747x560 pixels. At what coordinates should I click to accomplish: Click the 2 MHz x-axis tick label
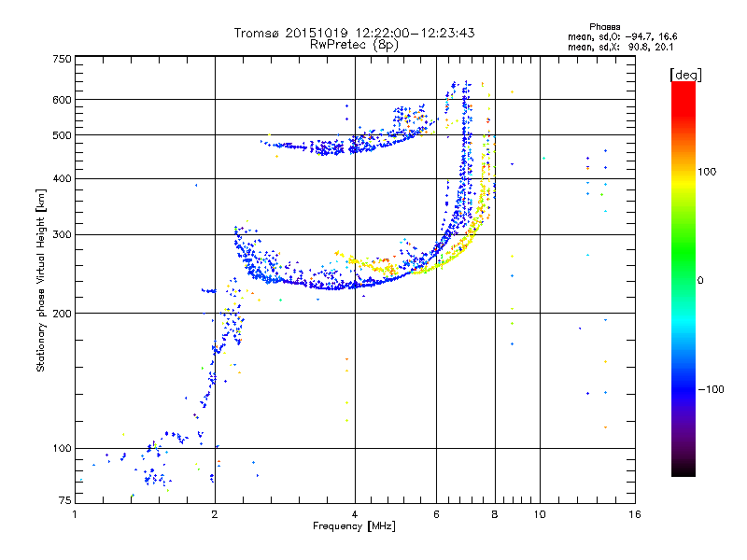[x=215, y=514]
